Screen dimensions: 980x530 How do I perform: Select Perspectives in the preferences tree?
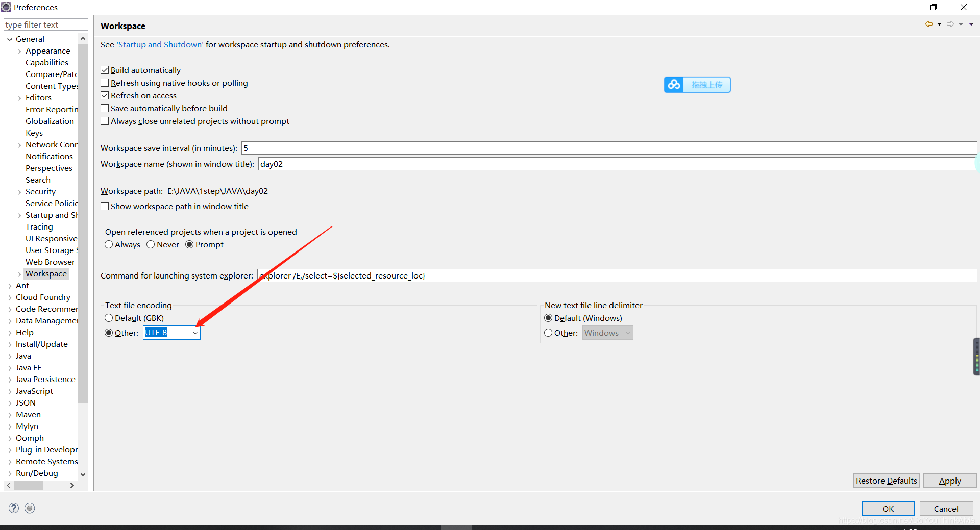[49, 168]
